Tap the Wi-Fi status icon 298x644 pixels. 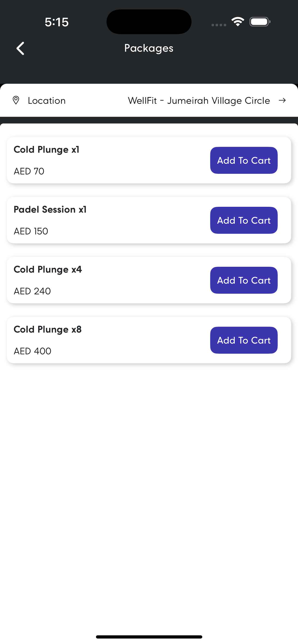(x=238, y=22)
